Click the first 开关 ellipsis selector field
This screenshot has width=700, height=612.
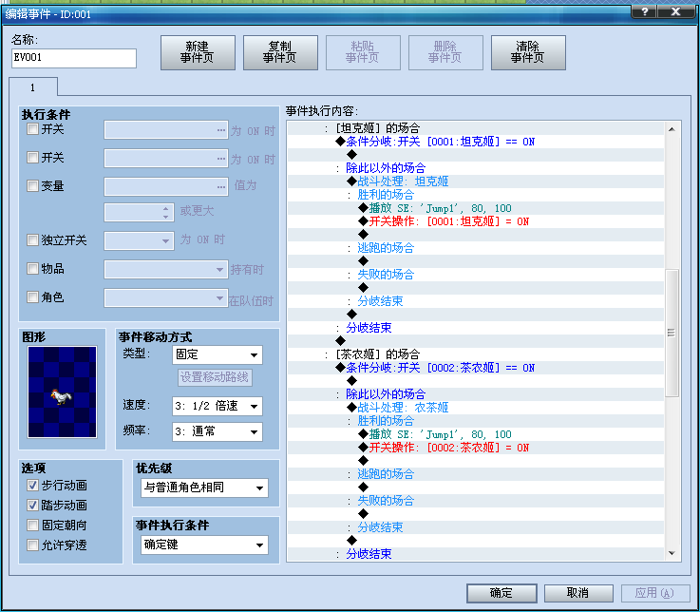click(166, 130)
